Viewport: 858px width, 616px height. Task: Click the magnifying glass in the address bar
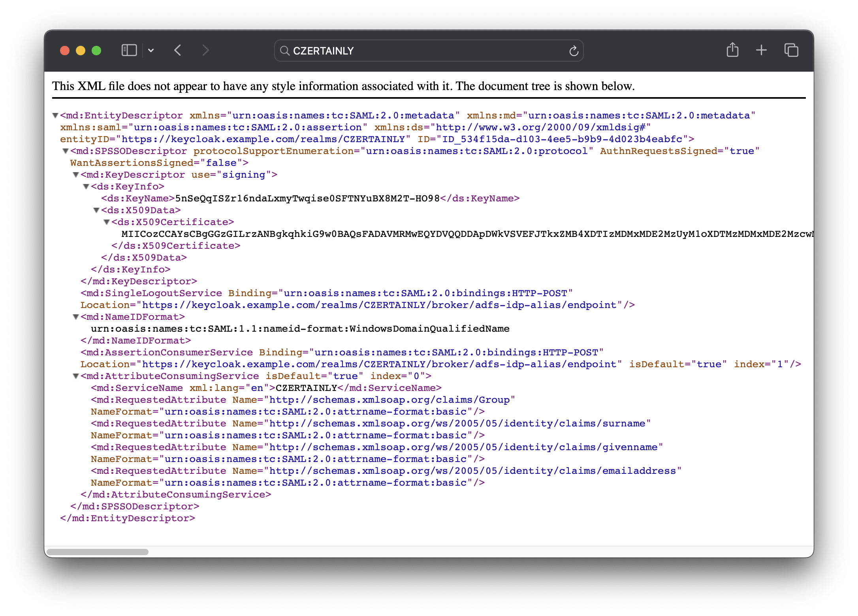pos(284,51)
